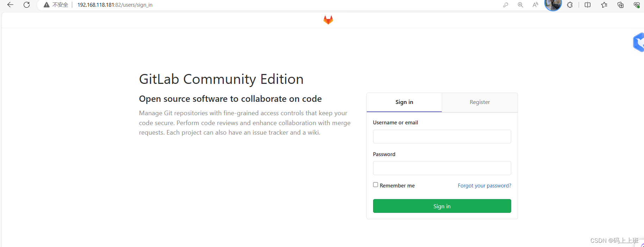644x247 pixels.
Task: Open the browser profile avatar
Action: [x=553, y=5]
